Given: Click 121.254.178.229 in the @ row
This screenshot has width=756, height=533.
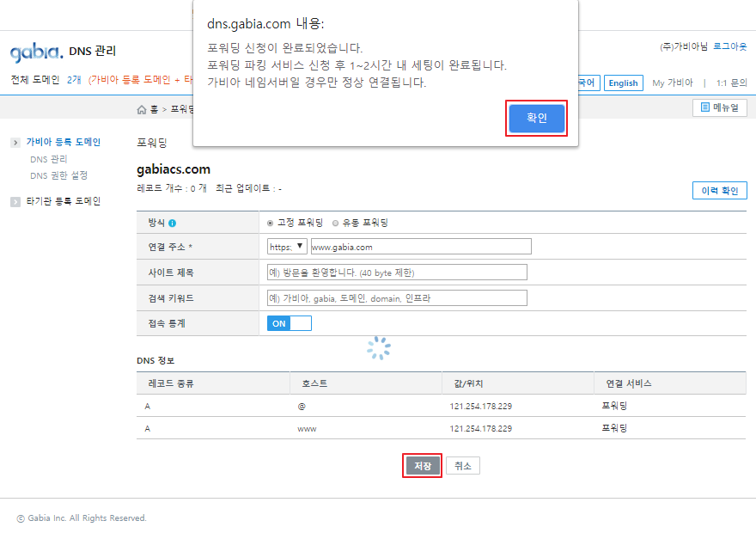Looking at the screenshot, I should [x=481, y=406].
